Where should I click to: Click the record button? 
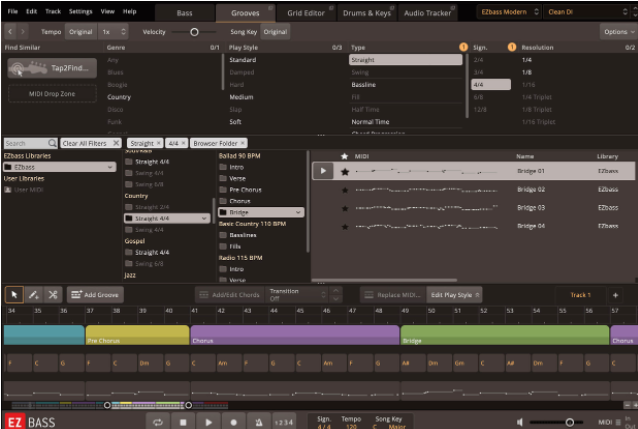234,422
